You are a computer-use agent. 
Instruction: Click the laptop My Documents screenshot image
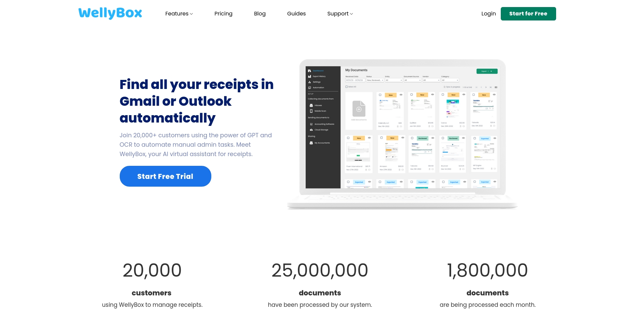(x=402, y=134)
